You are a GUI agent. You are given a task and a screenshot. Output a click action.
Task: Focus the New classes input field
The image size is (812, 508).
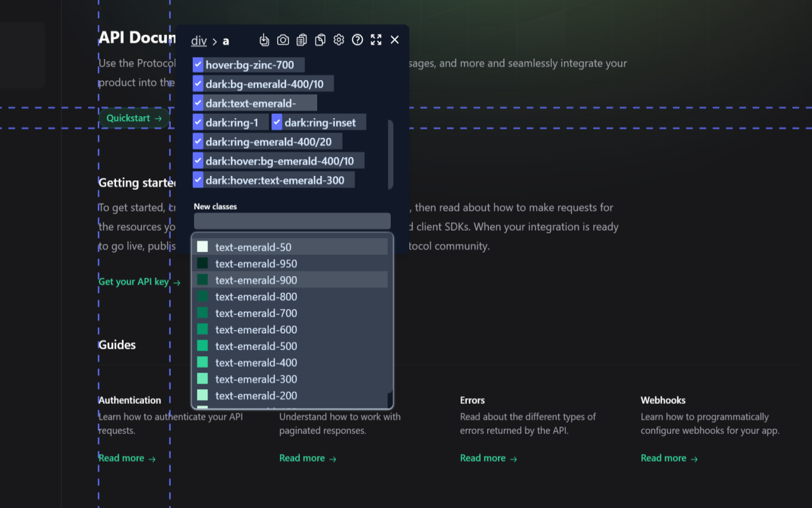pos(292,221)
